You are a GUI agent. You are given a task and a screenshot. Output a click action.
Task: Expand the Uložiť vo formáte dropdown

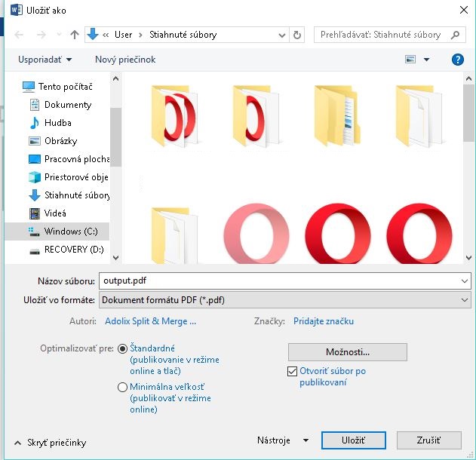click(x=464, y=300)
